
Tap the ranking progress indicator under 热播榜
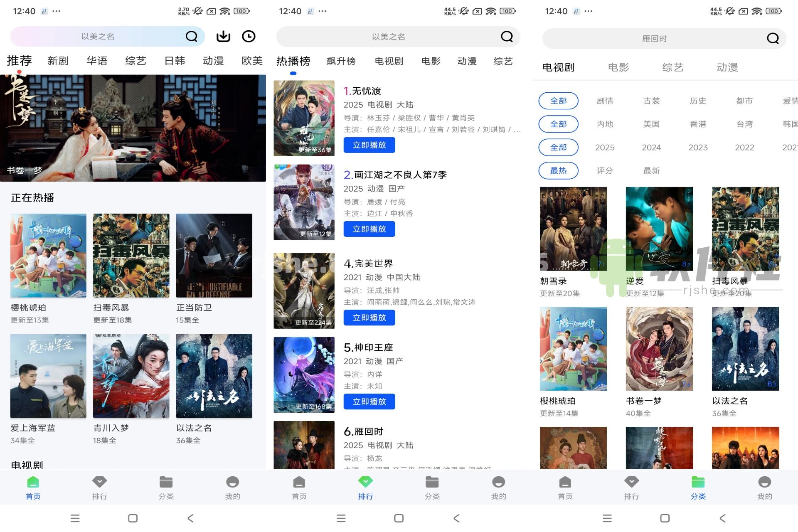293,73
